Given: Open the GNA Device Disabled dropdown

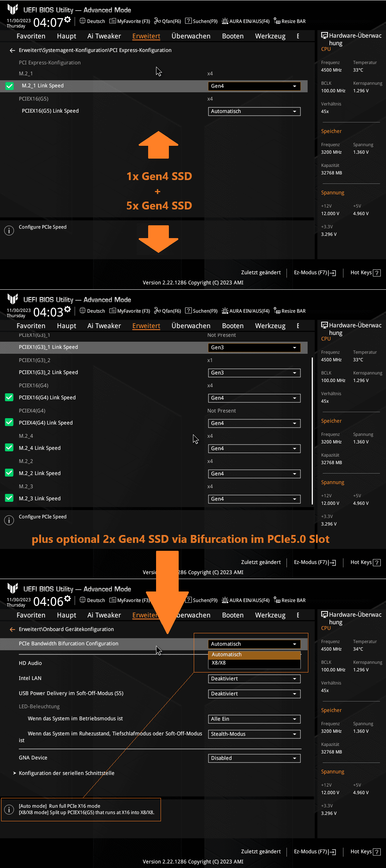Looking at the screenshot, I should 254,758.
